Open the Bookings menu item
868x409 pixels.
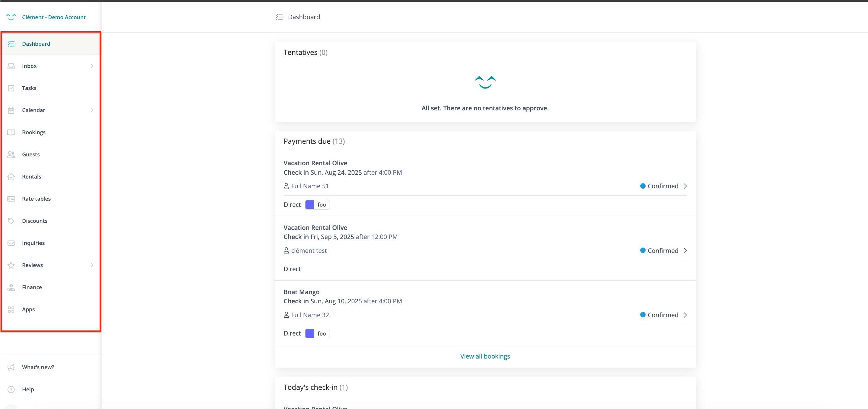34,132
